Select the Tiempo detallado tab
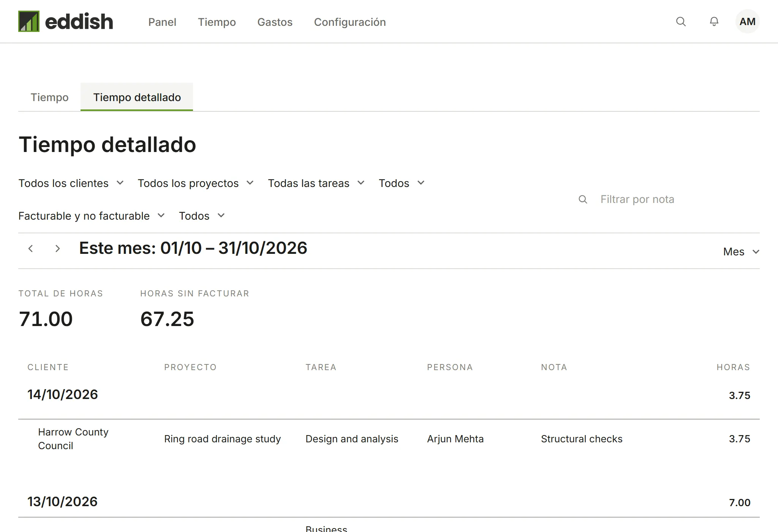Image resolution: width=778 pixels, height=532 pixels. 137,97
